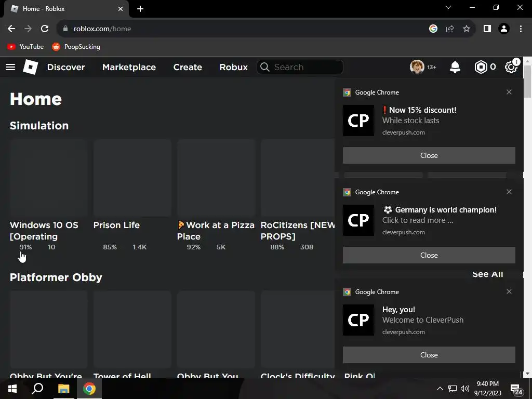Close the Home - Roblox tab
Image resolution: width=532 pixels, height=399 pixels.
[121, 9]
